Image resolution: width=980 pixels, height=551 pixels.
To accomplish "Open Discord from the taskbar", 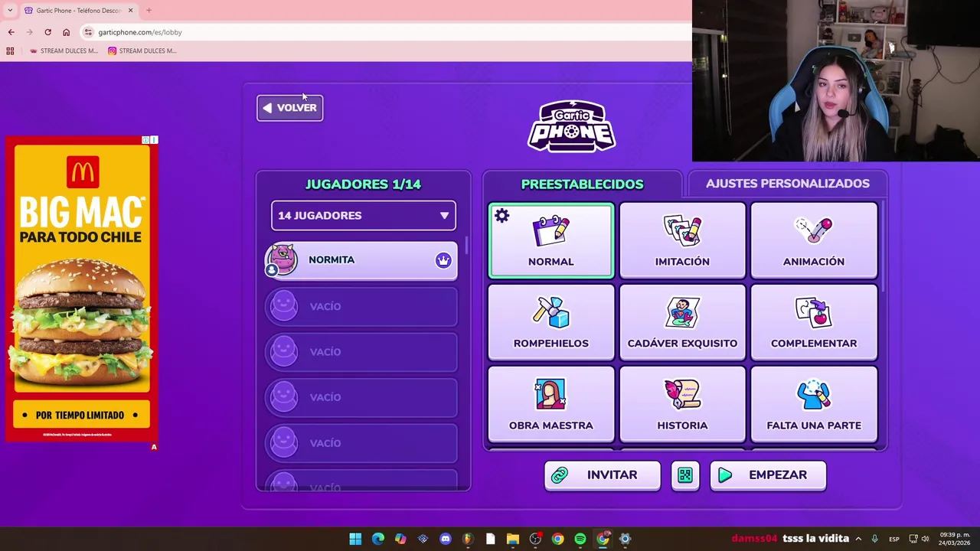I will 446,539.
